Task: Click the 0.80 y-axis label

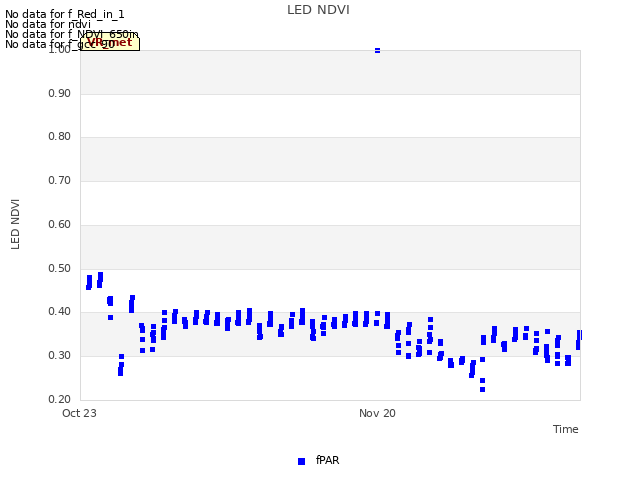Action: pyautogui.click(x=60, y=136)
